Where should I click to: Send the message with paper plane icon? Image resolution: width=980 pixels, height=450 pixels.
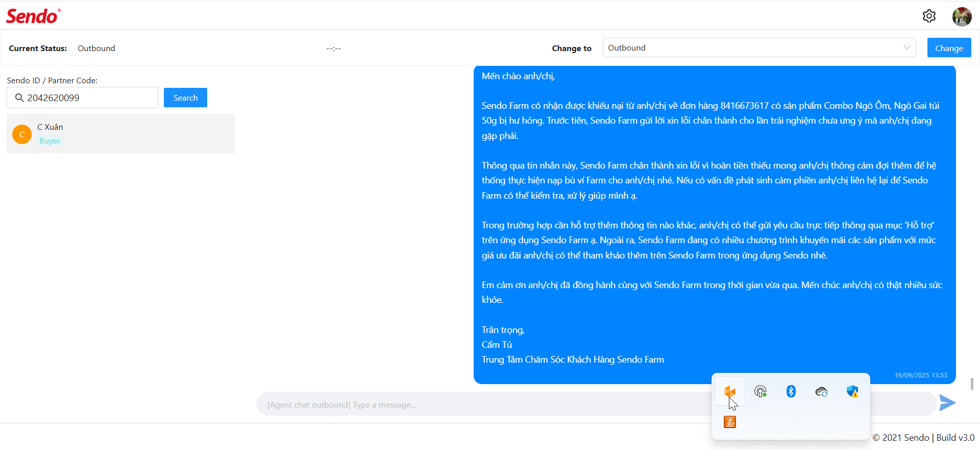pyautogui.click(x=947, y=403)
